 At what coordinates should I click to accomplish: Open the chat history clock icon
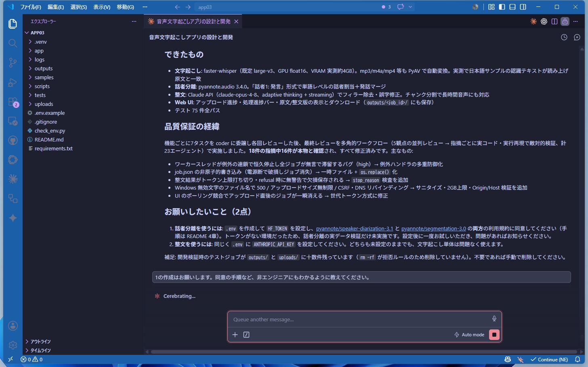pyautogui.click(x=564, y=37)
